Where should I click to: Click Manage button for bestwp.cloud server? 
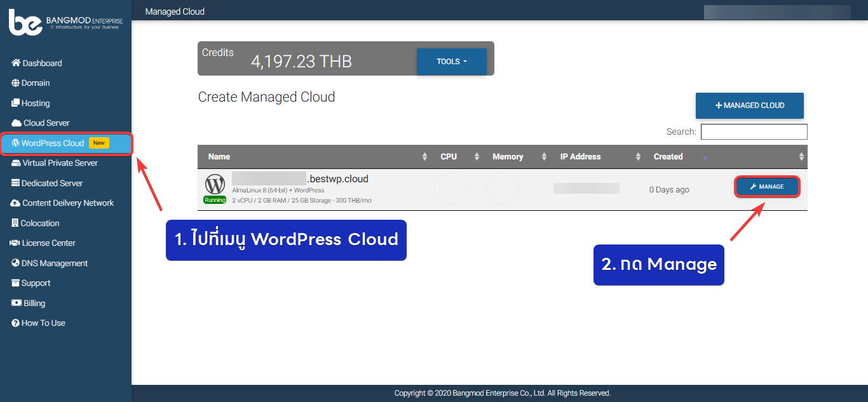point(767,187)
